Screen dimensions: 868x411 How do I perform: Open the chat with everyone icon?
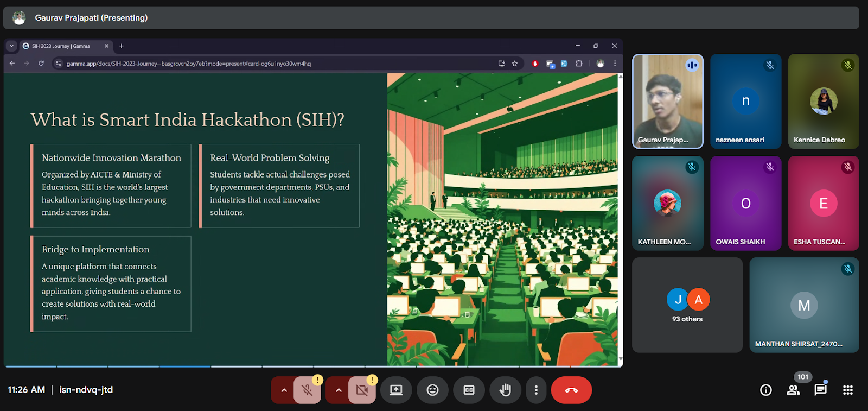[x=820, y=389]
